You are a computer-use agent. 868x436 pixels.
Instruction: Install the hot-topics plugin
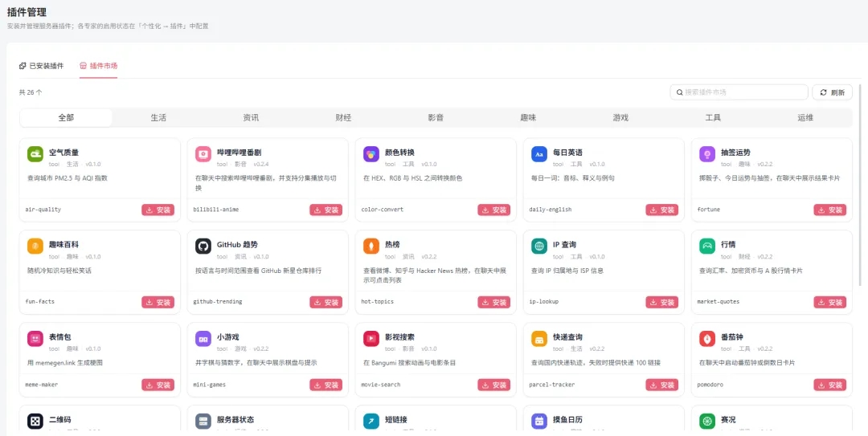point(493,302)
